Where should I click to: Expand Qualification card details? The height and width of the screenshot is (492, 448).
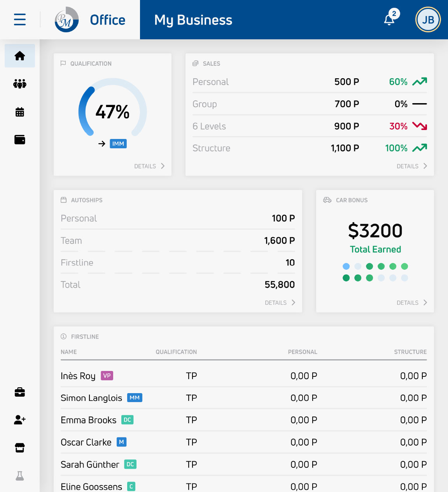149,166
